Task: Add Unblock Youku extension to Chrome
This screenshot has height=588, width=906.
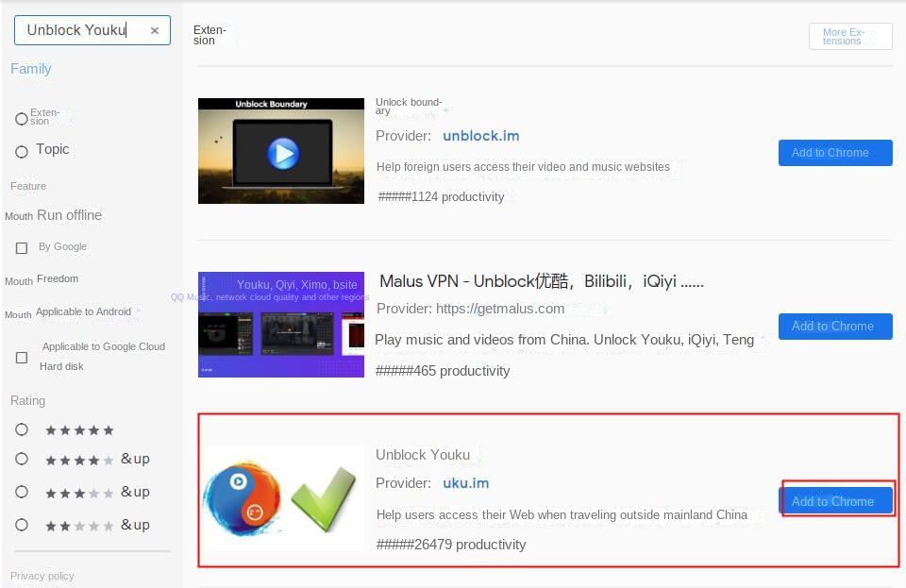Action: (835, 501)
